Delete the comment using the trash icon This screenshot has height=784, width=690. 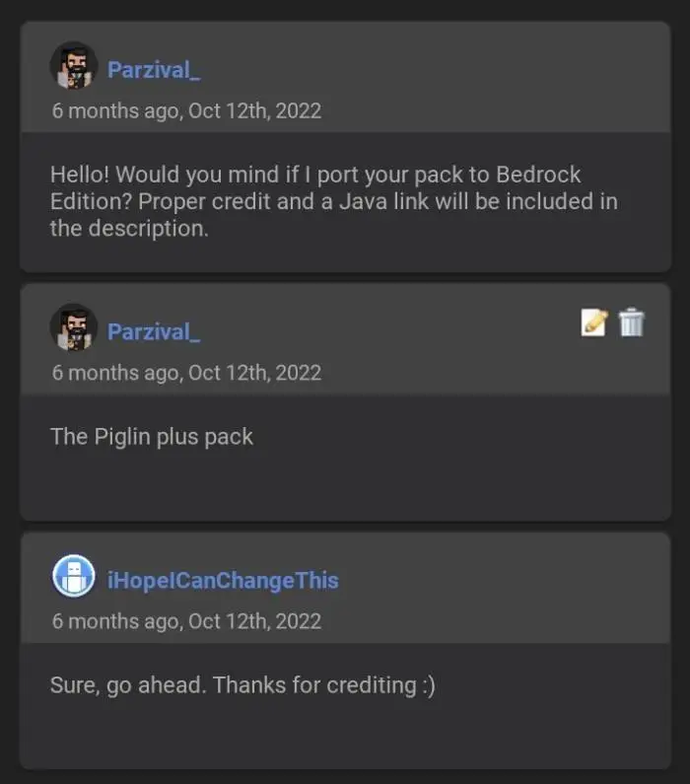tap(632, 322)
